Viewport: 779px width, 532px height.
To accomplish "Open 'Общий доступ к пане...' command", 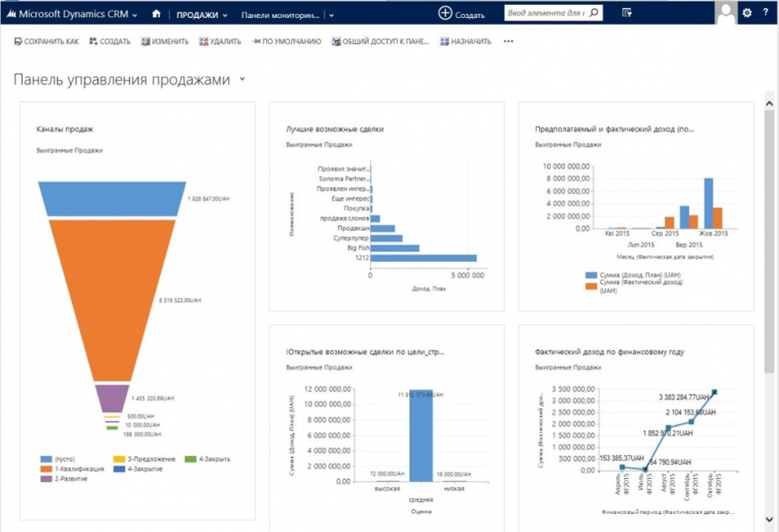I will coord(380,42).
